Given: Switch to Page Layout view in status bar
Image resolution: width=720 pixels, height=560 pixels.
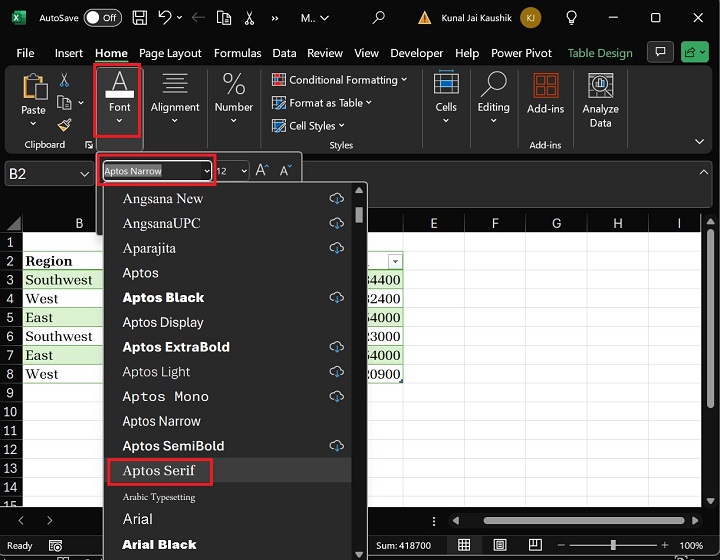Looking at the screenshot, I should point(497,546).
